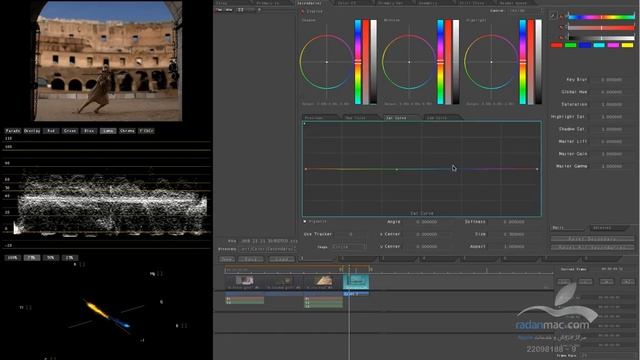Open the Control dropdown above the wheels
This screenshot has height=360, width=640.
coord(525,11)
